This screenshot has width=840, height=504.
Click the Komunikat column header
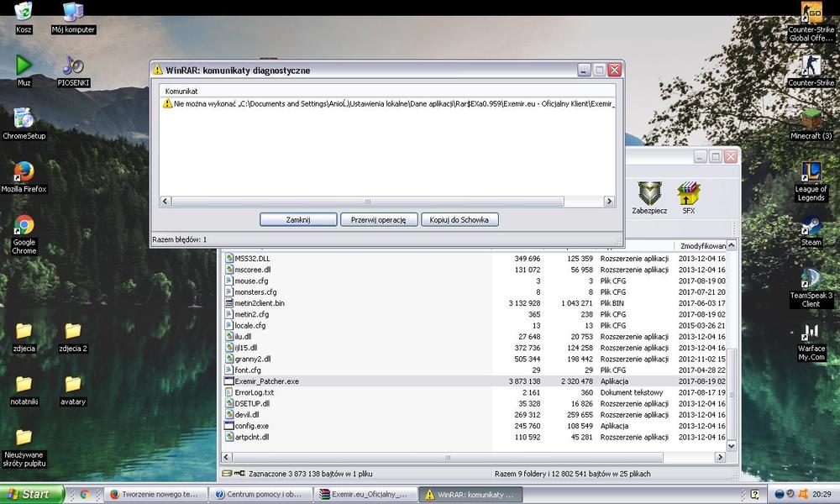(x=387, y=91)
